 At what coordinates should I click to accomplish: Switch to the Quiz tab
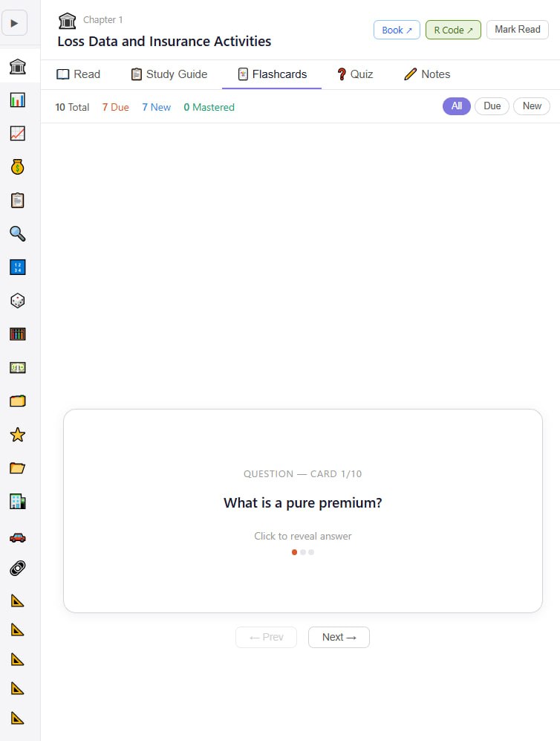(x=354, y=74)
